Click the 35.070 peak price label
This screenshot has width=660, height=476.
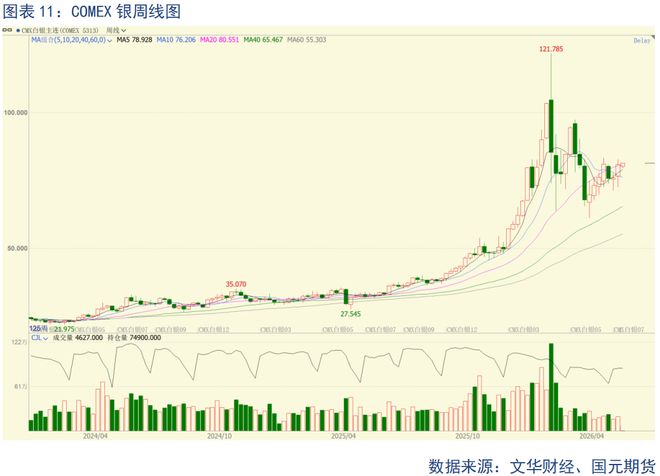236,285
